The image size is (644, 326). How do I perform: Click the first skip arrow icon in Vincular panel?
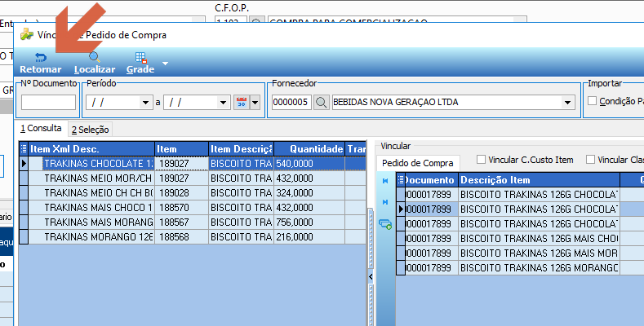[385, 181]
